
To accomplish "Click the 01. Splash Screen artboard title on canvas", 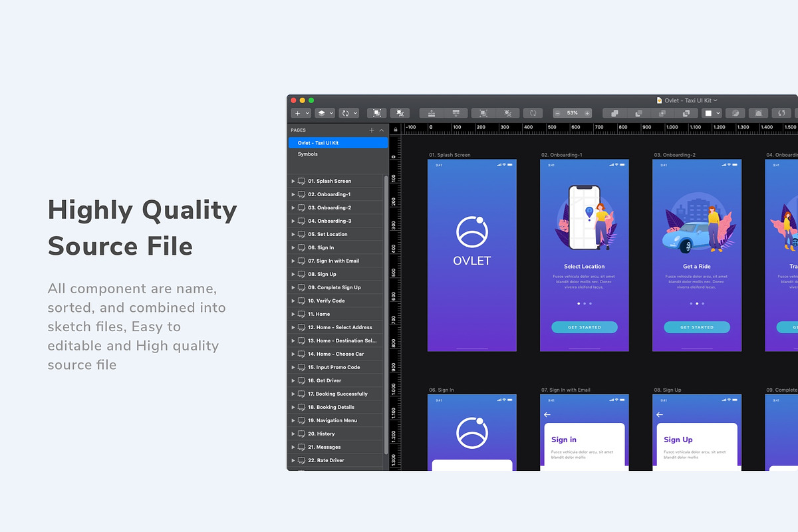I will click(x=450, y=155).
